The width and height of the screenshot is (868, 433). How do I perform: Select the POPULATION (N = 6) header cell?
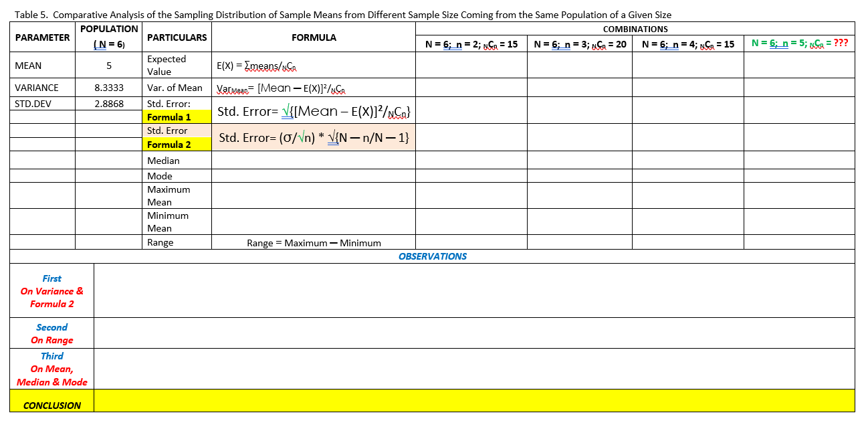[109, 37]
